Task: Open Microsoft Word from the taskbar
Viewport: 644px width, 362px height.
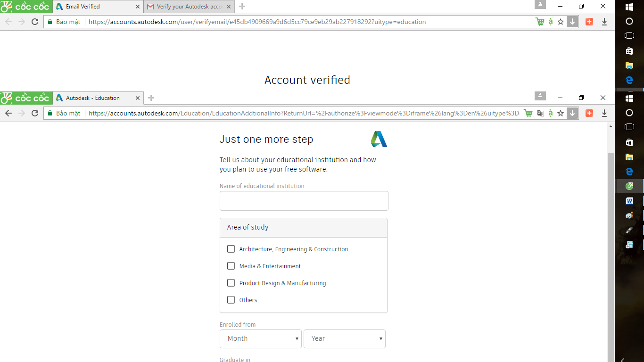Action: [629, 201]
